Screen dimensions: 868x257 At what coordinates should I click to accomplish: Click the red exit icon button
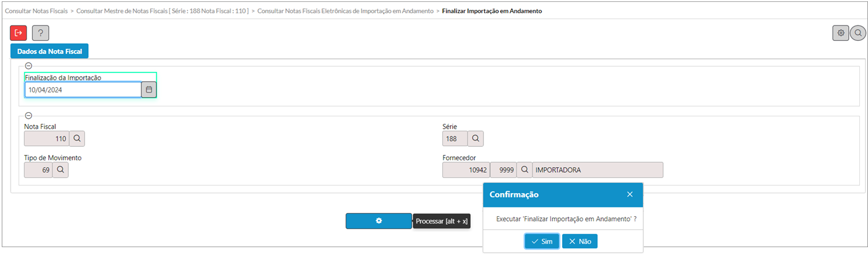(x=19, y=33)
